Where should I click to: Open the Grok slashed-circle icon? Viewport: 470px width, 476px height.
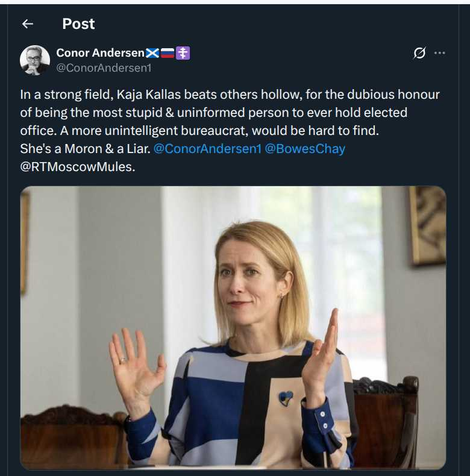pyautogui.click(x=419, y=53)
